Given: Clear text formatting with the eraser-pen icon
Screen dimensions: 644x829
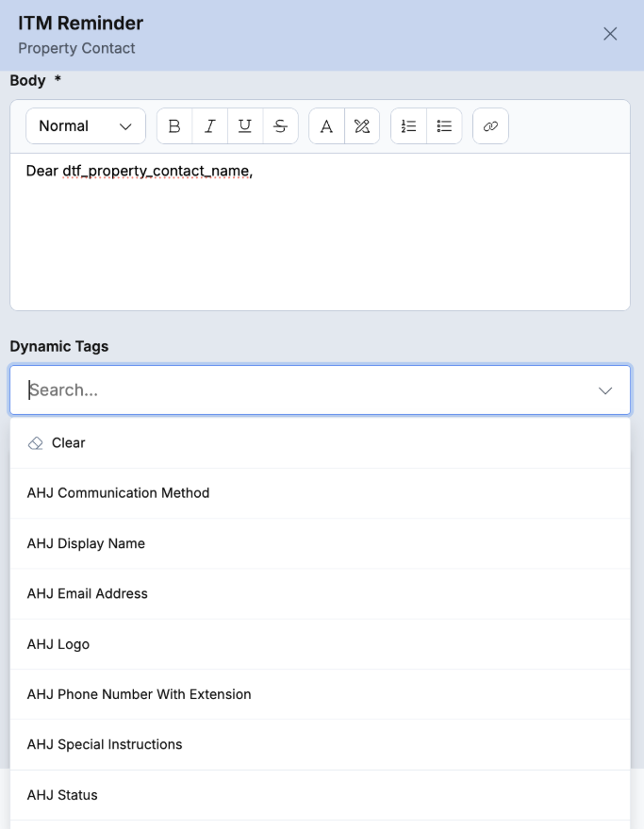Looking at the screenshot, I should [x=362, y=125].
